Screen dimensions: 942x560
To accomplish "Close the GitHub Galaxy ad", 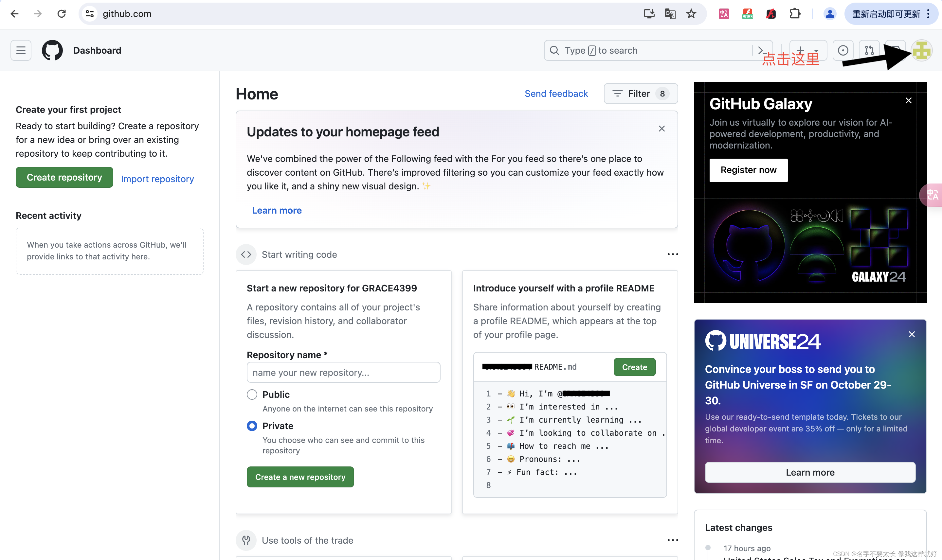I will 908,100.
